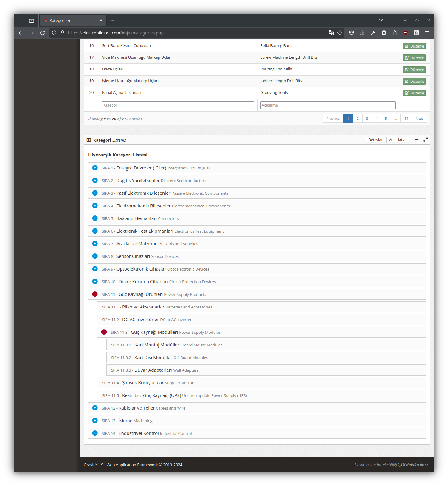
Task: Bookmark this page with the star
Action: click(340, 33)
